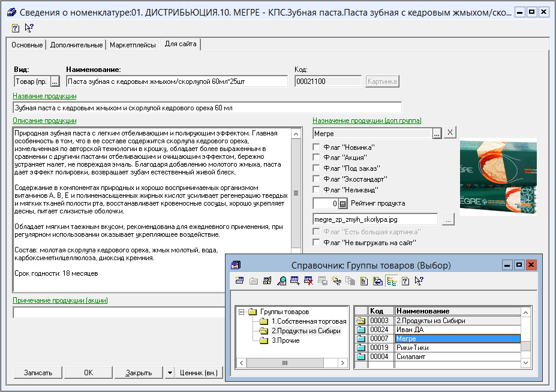
Task: Open the dropdown arrow beside Закрыть button
Action: [x=170, y=373]
